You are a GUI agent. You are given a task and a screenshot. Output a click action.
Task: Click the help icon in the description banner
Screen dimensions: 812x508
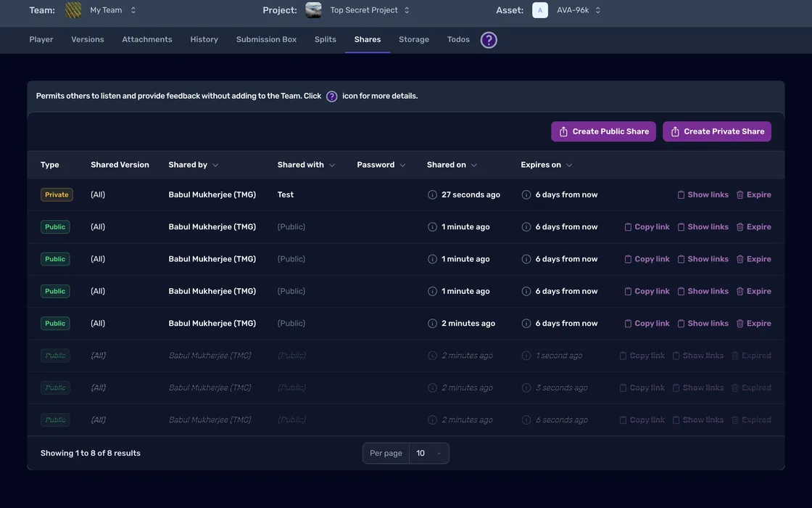(x=331, y=97)
